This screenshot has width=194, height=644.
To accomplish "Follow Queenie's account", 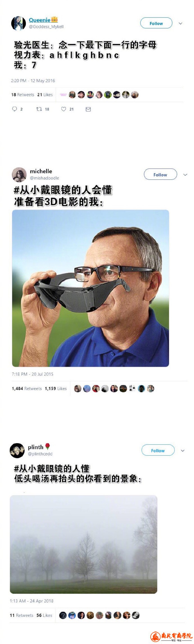I will tap(156, 23).
